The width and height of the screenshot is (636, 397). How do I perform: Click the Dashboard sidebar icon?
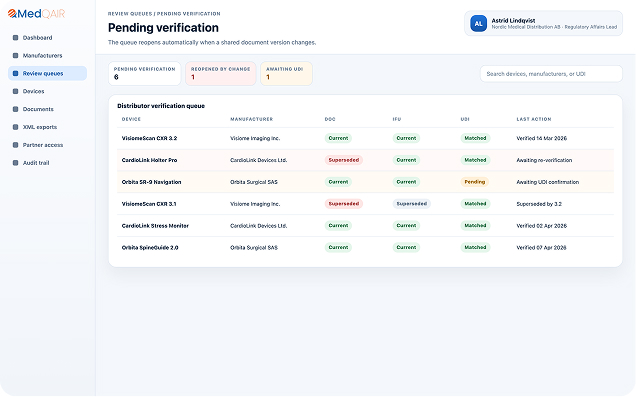click(15, 38)
